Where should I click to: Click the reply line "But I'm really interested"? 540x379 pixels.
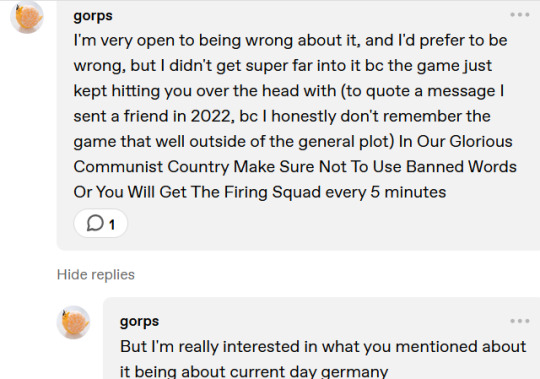tap(323, 346)
